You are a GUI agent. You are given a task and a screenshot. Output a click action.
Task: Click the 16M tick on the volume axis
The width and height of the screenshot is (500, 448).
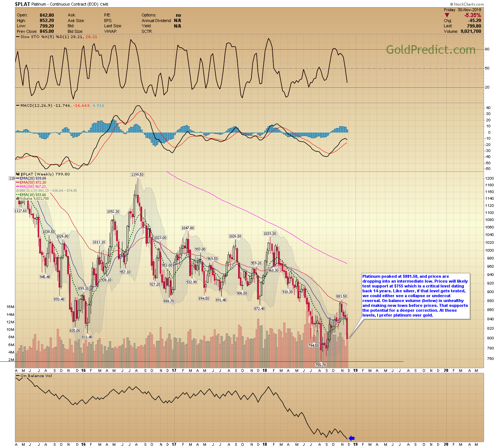pyautogui.click(x=10, y=307)
